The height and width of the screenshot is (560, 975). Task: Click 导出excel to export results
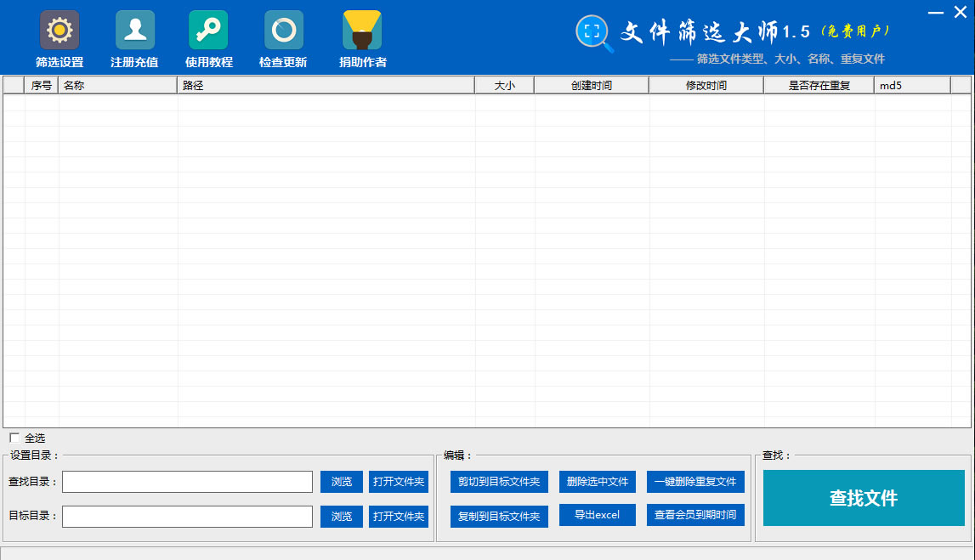click(x=597, y=515)
